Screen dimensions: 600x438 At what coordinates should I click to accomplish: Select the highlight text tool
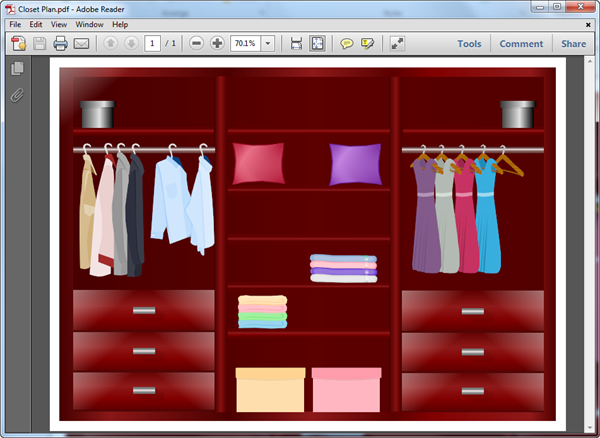[x=367, y=44]
